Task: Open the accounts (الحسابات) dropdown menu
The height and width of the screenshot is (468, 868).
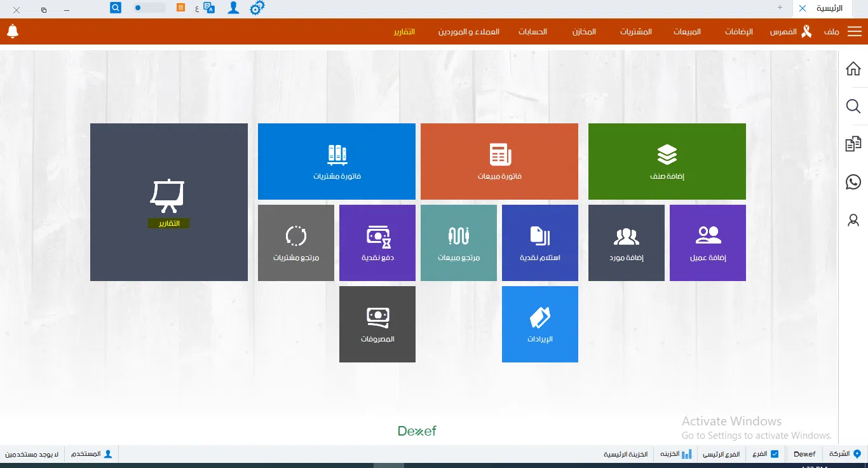Action: [532, 32]
